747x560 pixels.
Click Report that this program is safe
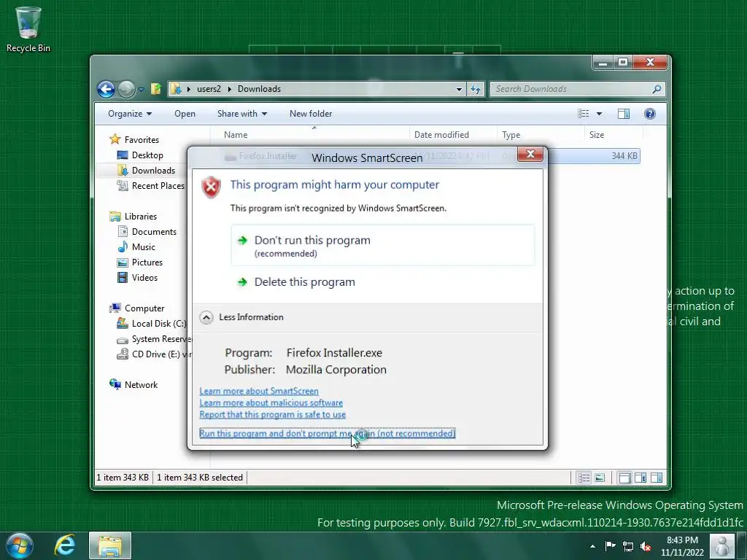click(273, 415)
